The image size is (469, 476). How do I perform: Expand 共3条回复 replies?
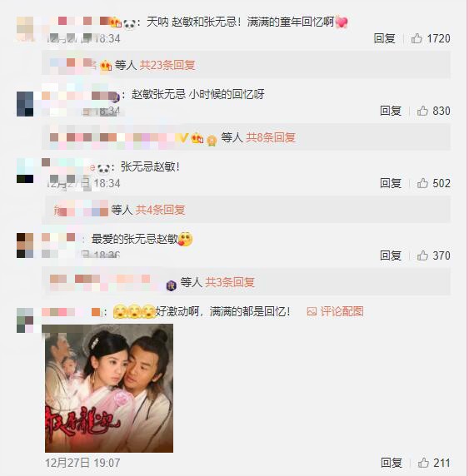(x=230, y=282)
